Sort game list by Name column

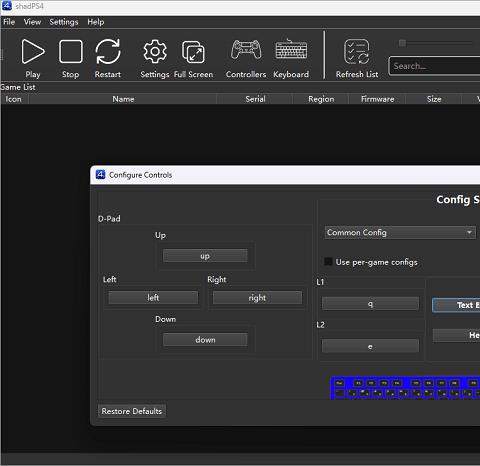click(123, 99)
